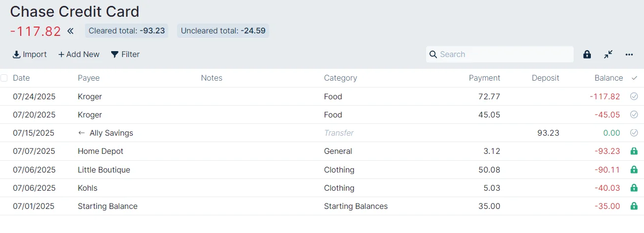Click the green lock on Kohls row
Image resolution: width=644 pixels, height=233 pixels.
tap(634, 188)
